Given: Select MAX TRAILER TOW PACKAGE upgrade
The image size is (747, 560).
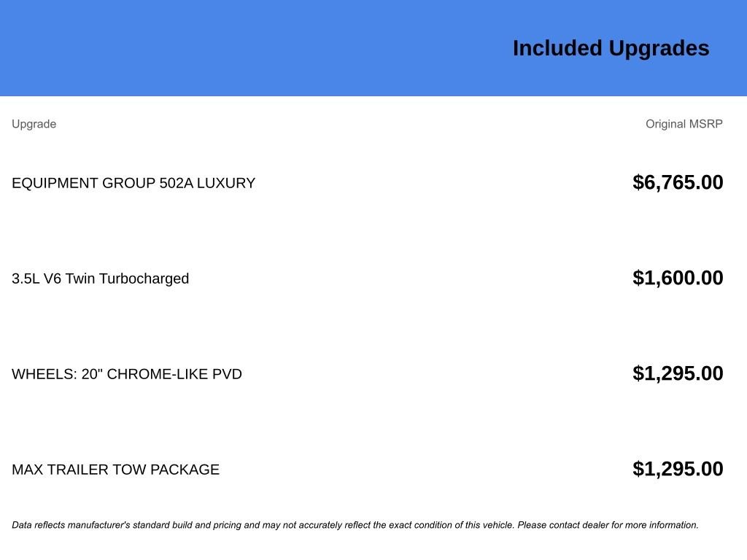Looking at the screenshot, I should coord(116,470).
